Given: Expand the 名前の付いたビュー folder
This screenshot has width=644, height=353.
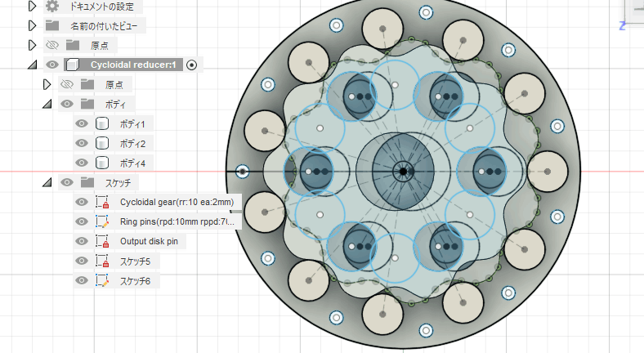Looking at the screenshot, I should coord(32,25).
